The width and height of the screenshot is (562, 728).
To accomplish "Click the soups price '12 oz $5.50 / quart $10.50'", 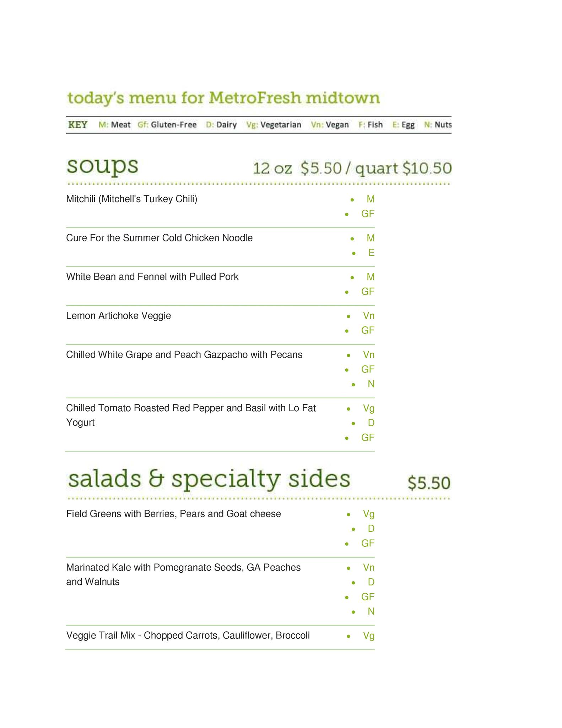I will pos(352,168).
